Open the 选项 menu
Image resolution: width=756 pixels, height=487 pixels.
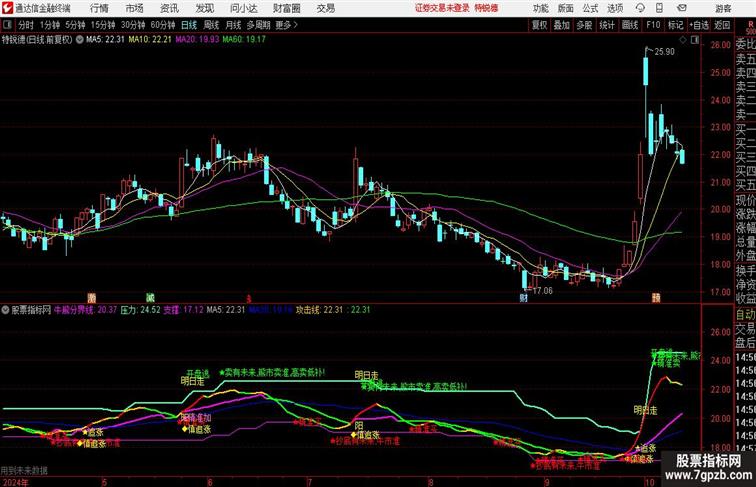(x=615, y=8)
